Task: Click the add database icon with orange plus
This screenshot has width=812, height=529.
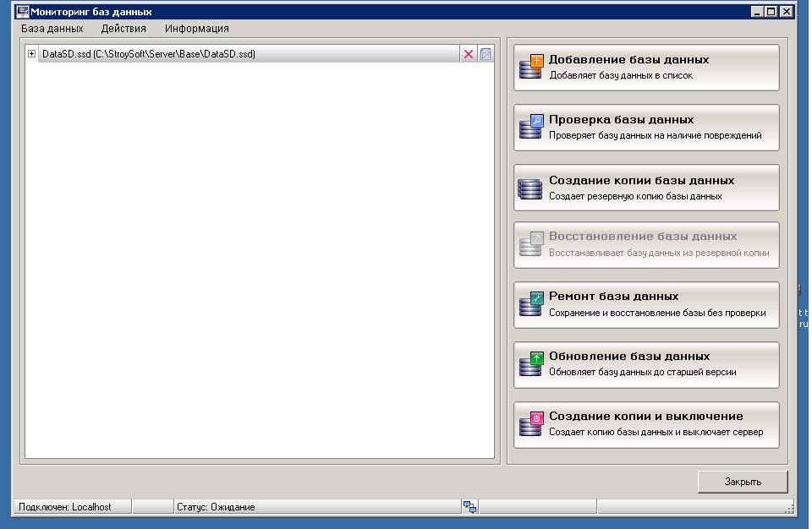Action: pyautogui.click(x=530, y=68)
